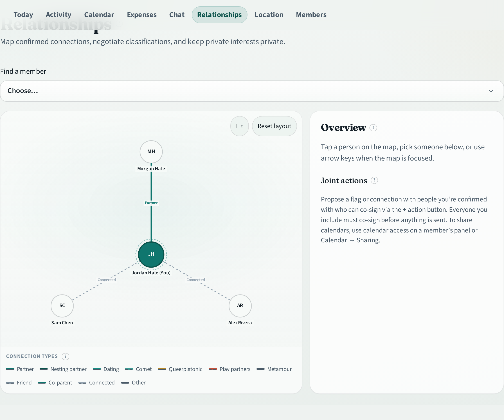The image size is (504, 420).
Task: Click the Sam Chen name label
Action: pyautogui.click(x=62, y=323)
